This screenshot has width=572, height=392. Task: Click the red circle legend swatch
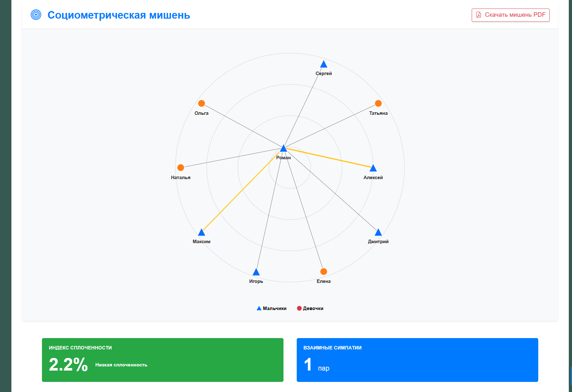click(x=299, y=308)
